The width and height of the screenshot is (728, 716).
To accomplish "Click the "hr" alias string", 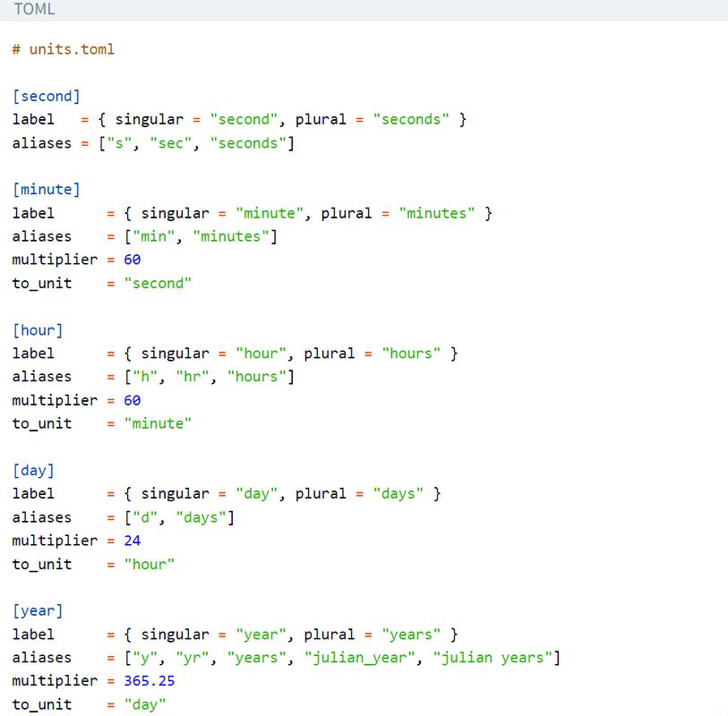I will 193,377.
